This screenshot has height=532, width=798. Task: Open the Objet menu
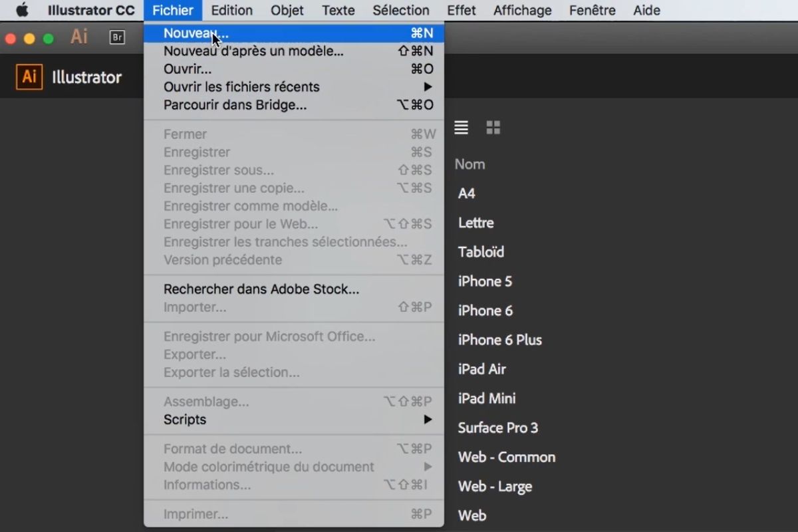[287, 10]
